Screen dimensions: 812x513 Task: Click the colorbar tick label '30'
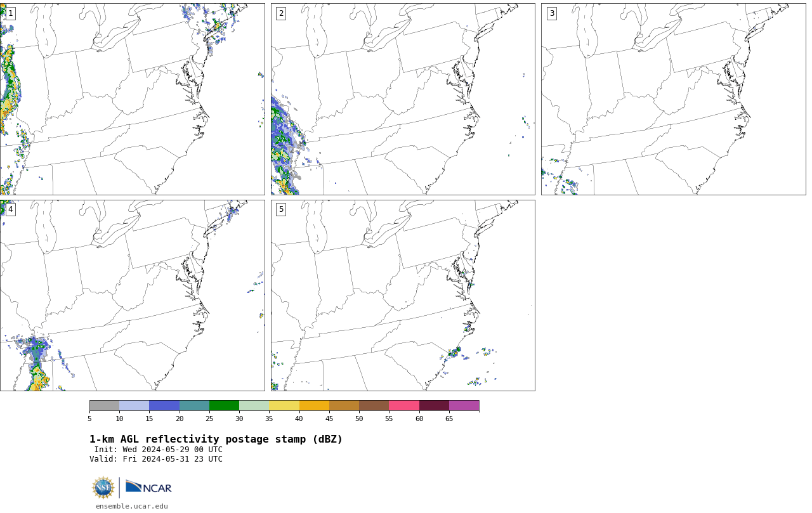click(239, 419)
